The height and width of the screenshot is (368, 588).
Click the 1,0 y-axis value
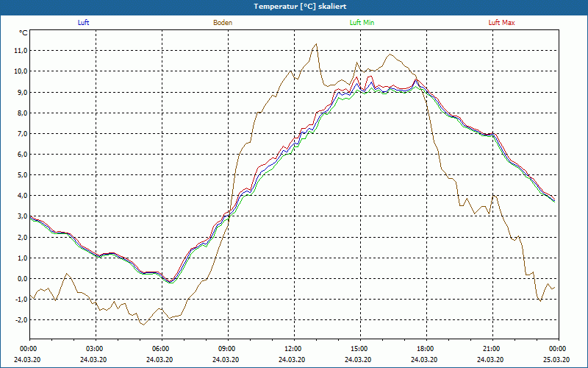point(22,258)
